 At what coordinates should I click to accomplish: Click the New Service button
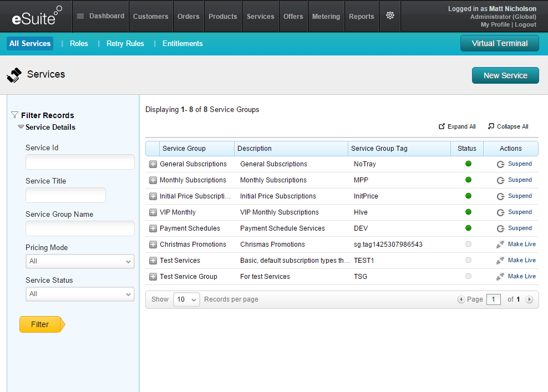point(505,75)
